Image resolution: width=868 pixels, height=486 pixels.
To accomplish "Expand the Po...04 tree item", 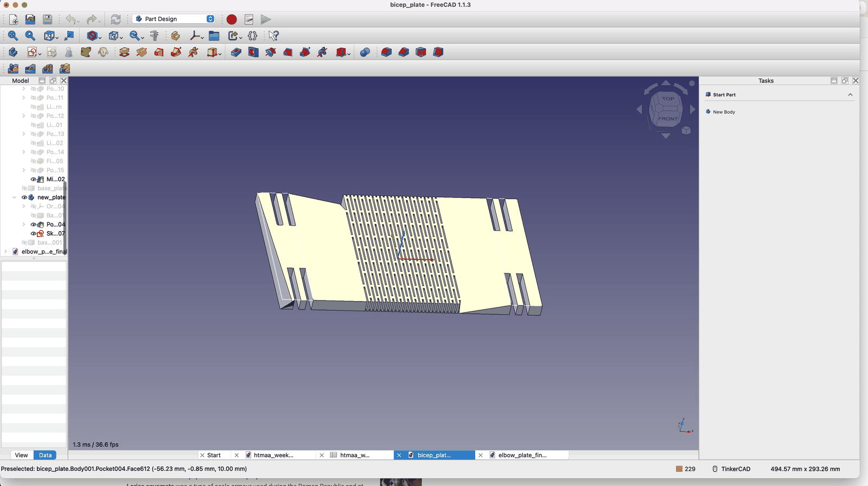I will click(23, 225).
